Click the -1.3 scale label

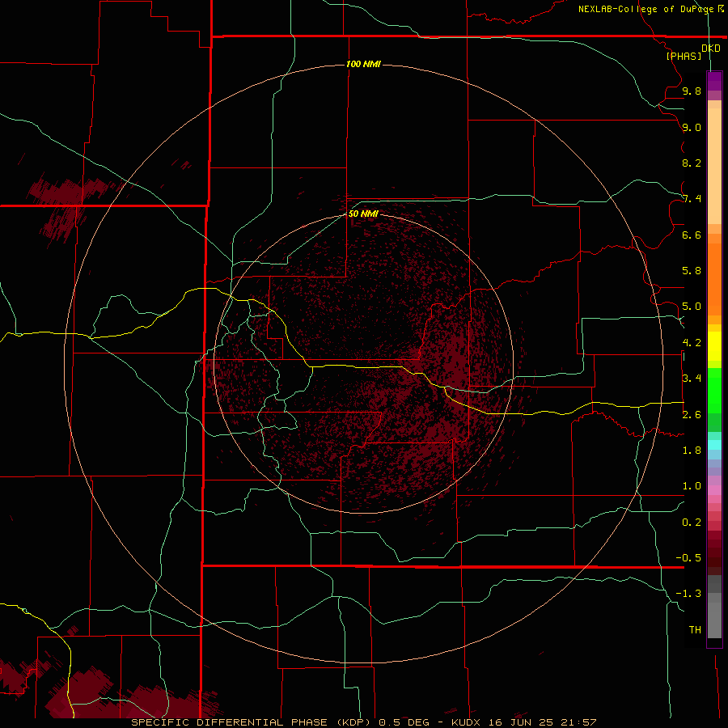[x=688, y=594]
